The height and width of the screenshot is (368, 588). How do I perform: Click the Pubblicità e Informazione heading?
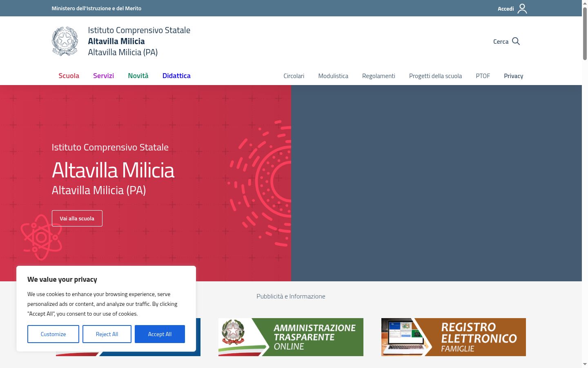click(291, 296)
